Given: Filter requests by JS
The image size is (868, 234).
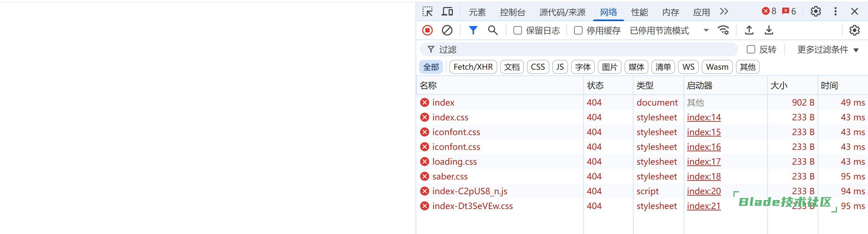Looking at the screenshot, I should [x=560, y=67].
